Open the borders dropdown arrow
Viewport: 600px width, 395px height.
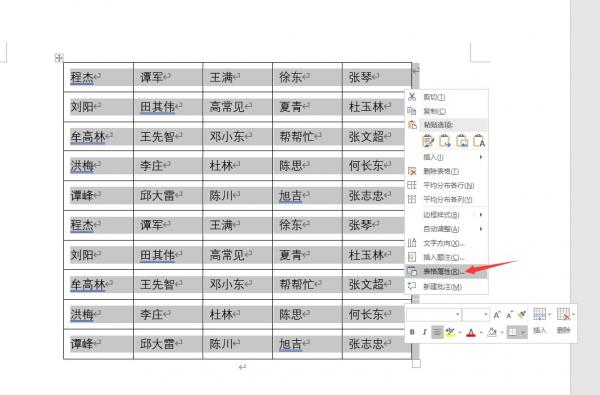(523, 332)
